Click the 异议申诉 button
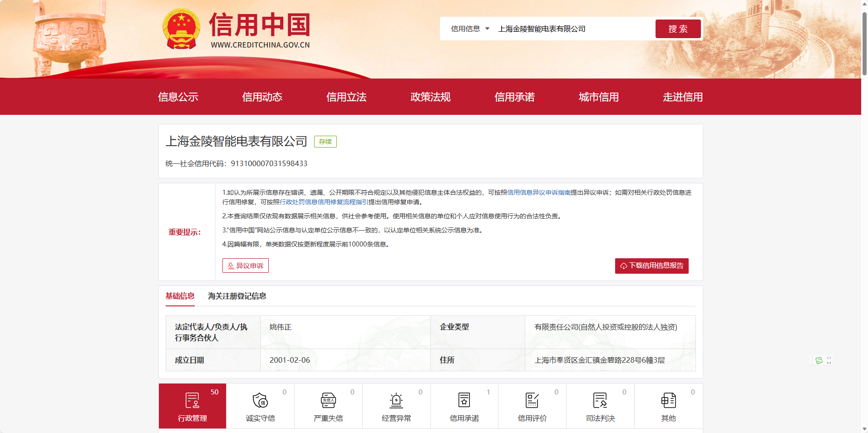This screenshot has height=433, width=868. click(246, 266)
